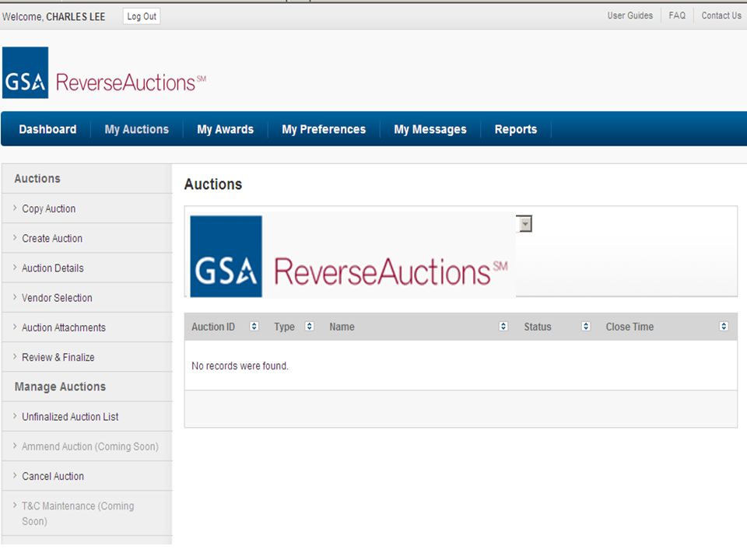747x560 pixels.
Task: Open the FAQ link
Action: point(677,16)
